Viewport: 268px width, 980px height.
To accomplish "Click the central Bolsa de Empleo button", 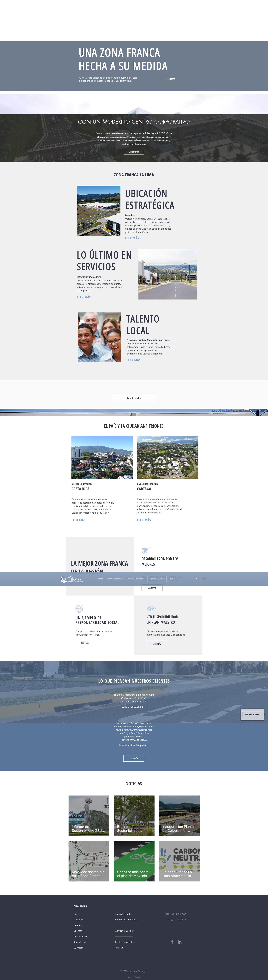I will point(134,398).
